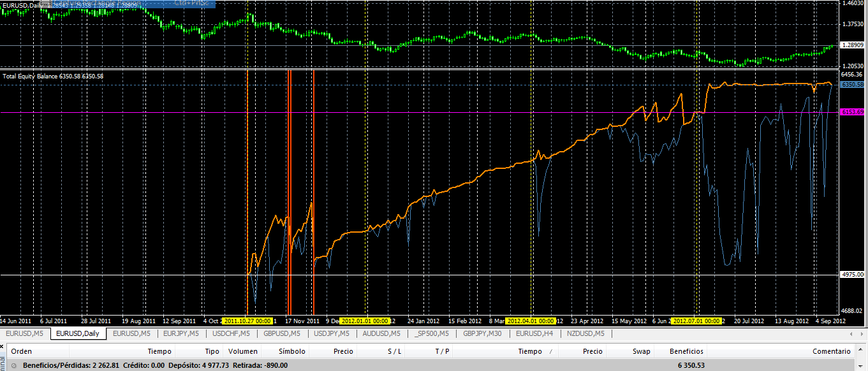Open the GBPJPY,M30 chart tab
Image resolution: width=868 pixels, height=371 pixels.
[x=482, y=333]
